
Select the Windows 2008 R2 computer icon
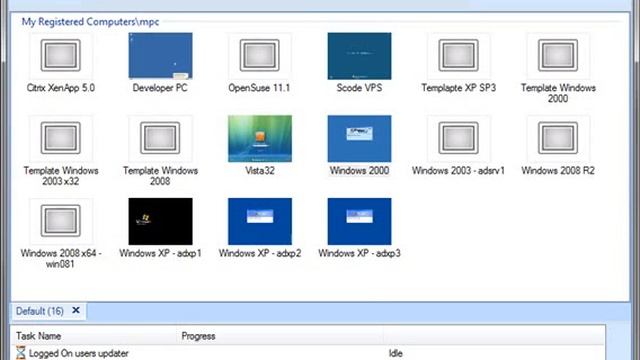pyautogui.click(x=558, y=138)
